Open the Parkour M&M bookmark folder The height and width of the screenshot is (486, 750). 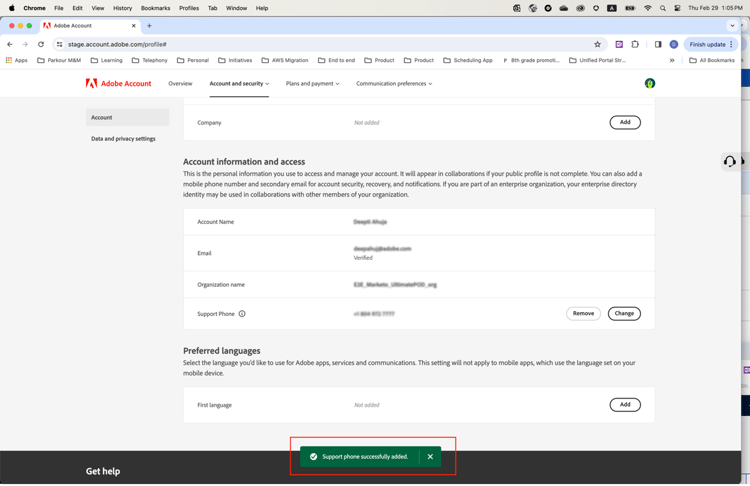pos(59,60)
